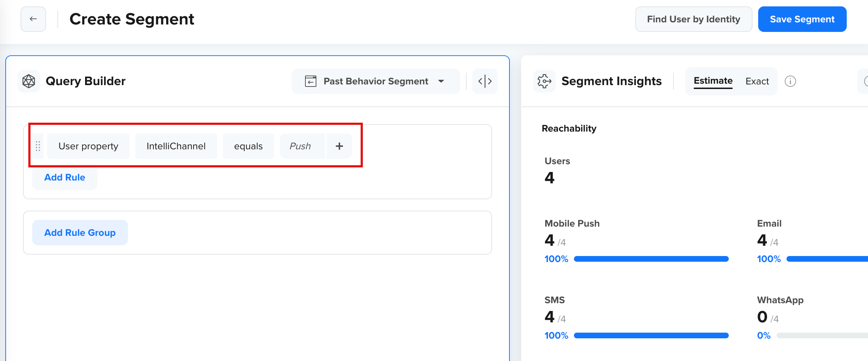Screen dimensions: 868x361
Task: Click the Mobile Push label
Action: point(572,223)
